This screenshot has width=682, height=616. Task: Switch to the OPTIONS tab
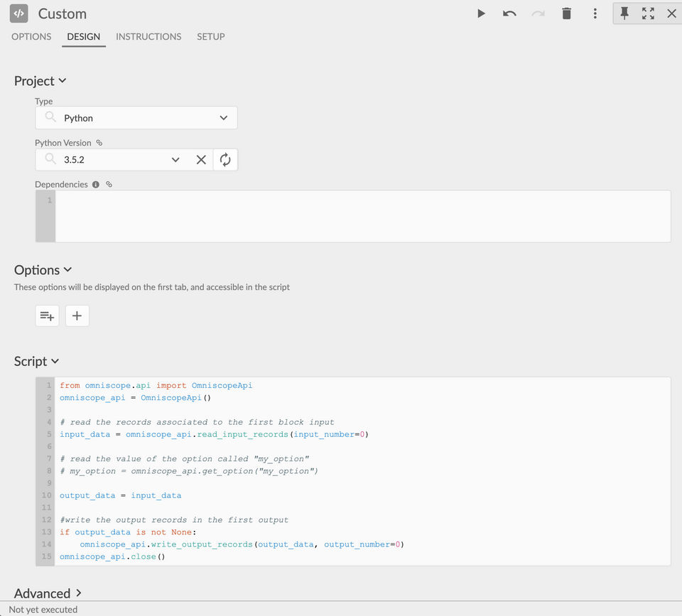click(31, 36)
